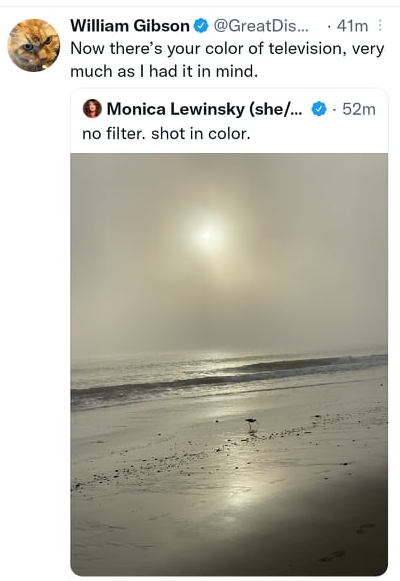The image size is (400, 581).
Task: Open quoted tweet via 'no filter' text
Action: [166, 133]
